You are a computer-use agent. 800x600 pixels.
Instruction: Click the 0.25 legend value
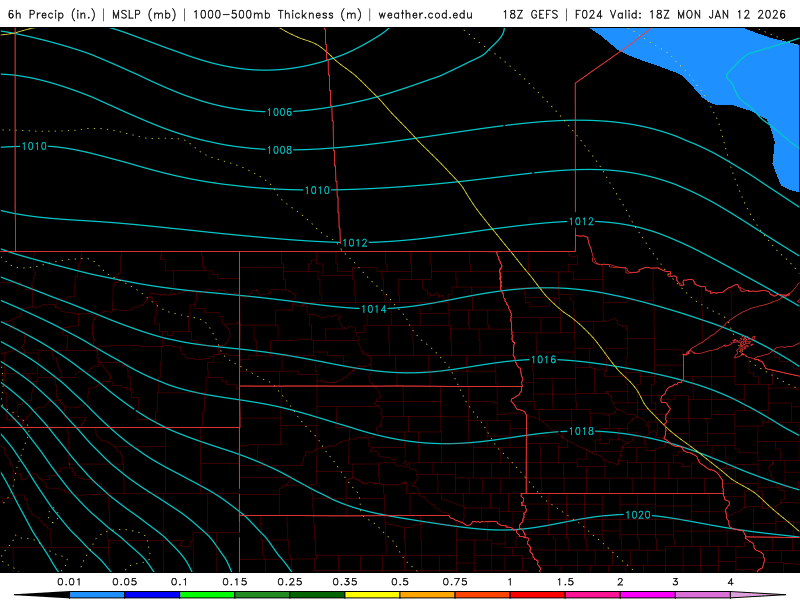pos(290,582)
